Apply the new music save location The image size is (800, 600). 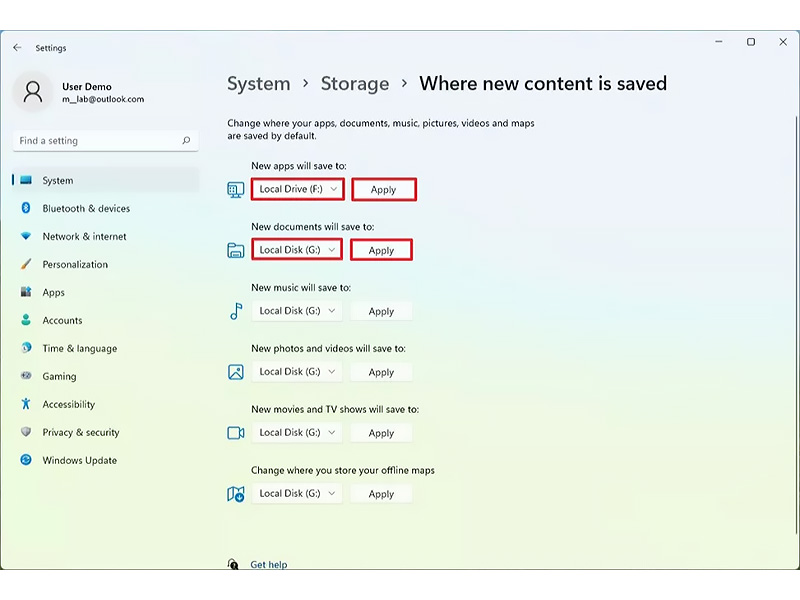[381, 311]
